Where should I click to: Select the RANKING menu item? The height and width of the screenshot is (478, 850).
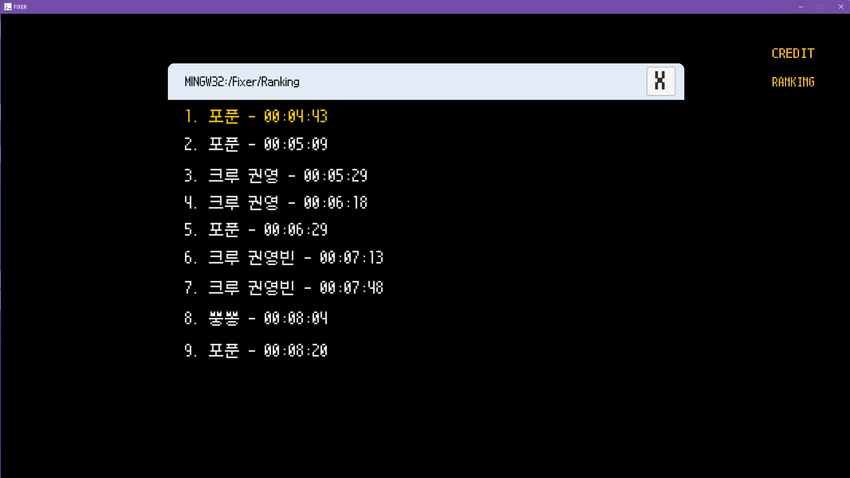(793, 82)
